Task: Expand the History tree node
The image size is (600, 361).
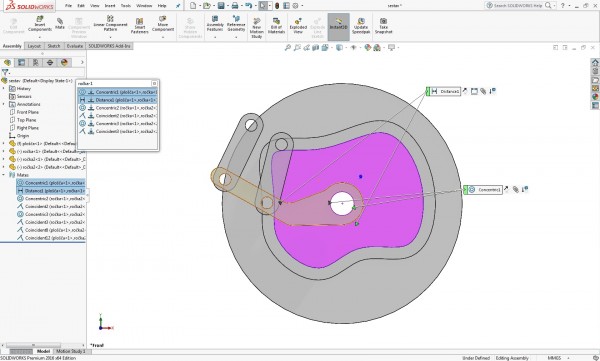Action: pyautogui.click(x=4, y=88)
